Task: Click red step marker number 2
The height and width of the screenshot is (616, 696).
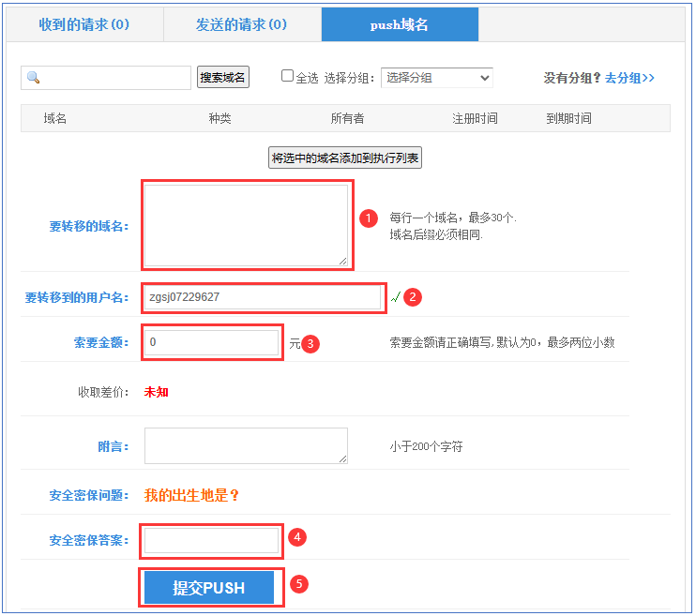Action: click(413, 297)
